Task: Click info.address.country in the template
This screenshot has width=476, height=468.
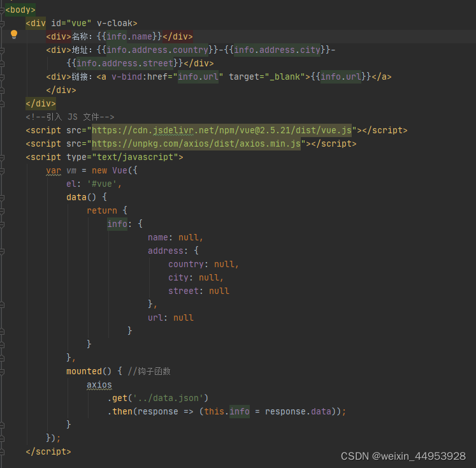Action: coord(157,50)
